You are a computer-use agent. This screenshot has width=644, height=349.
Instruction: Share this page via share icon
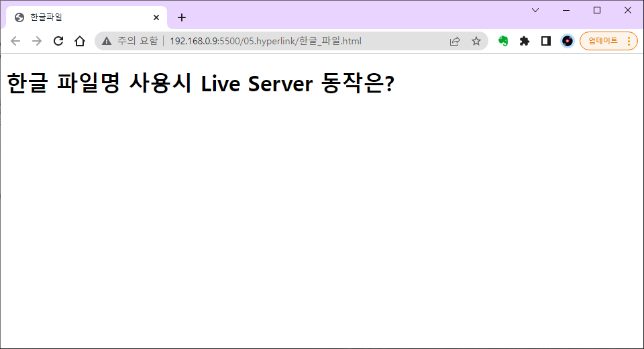455,41
